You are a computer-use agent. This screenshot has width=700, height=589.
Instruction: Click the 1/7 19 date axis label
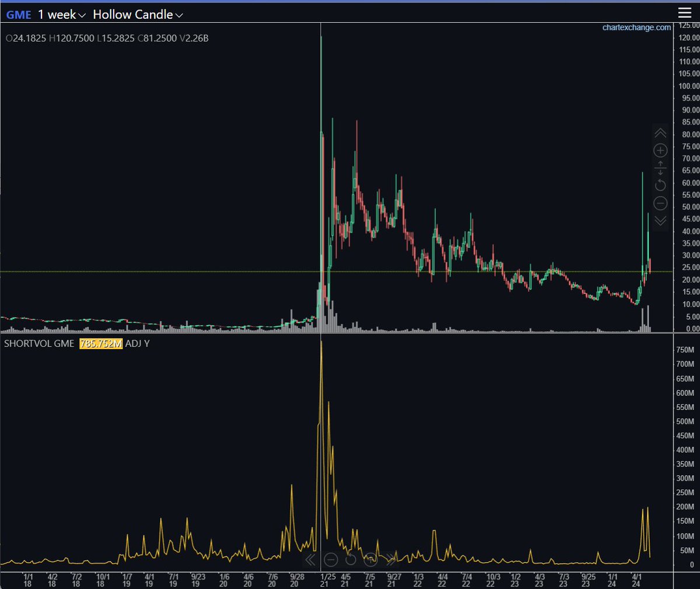pos(127,580)
